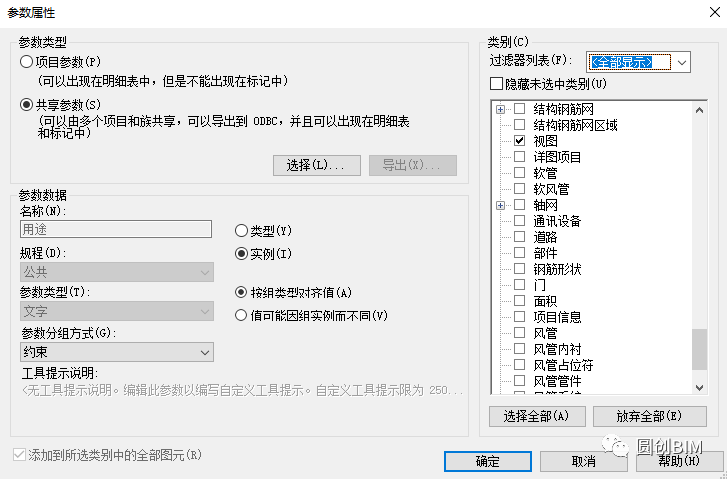Choose the 实例 radio option

coord(241,254)
